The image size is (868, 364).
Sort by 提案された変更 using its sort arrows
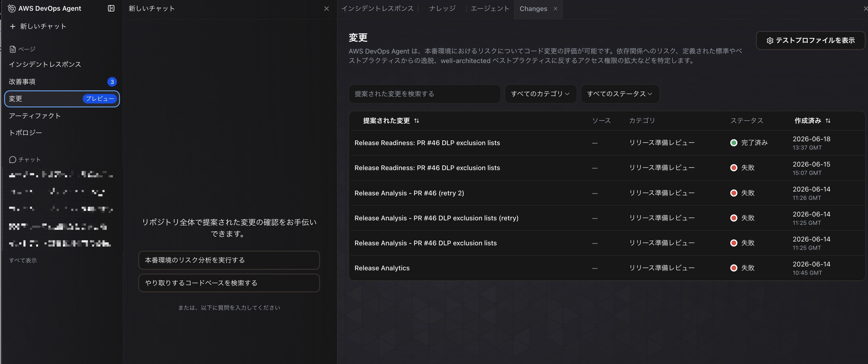(416, 120)
